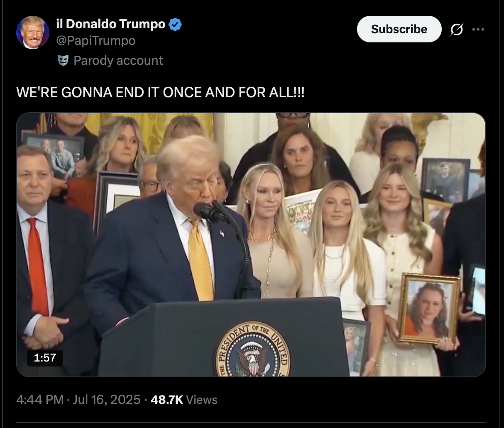The image size is (504, 428).
Task: Open the il Donaldo Trumpo profile avatar
Action: pyautogui.click(x=33, y=32)
